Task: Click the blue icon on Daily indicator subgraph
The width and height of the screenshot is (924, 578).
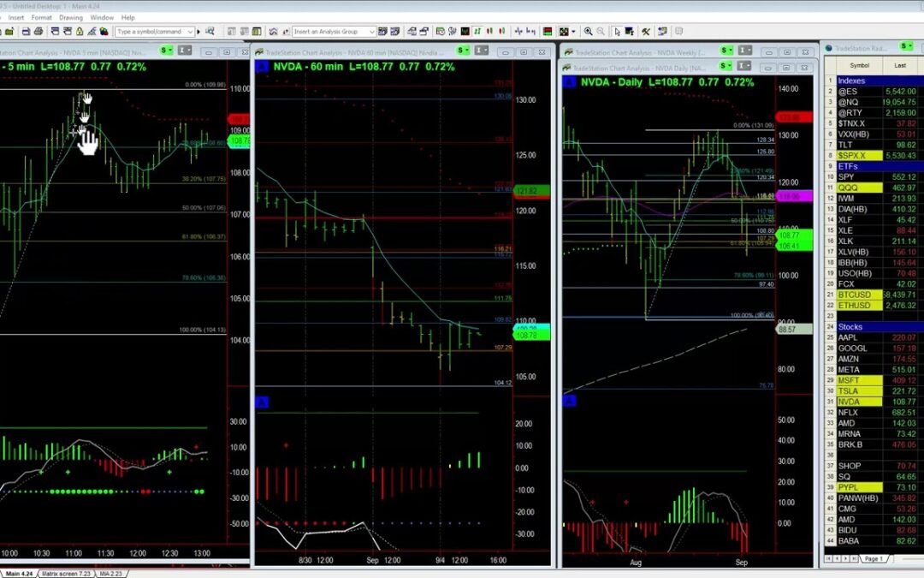Action: pyautogui.click(x=569, y=401)
